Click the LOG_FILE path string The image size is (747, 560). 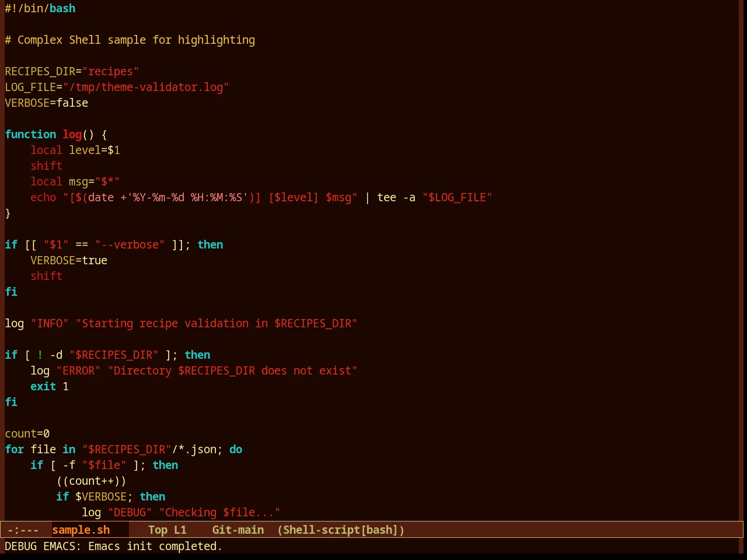[146, 87]
